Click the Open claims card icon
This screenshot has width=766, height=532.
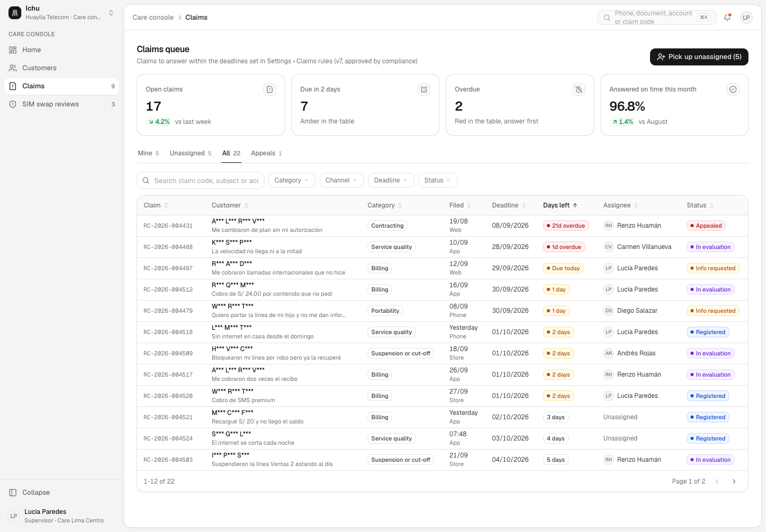270,89
